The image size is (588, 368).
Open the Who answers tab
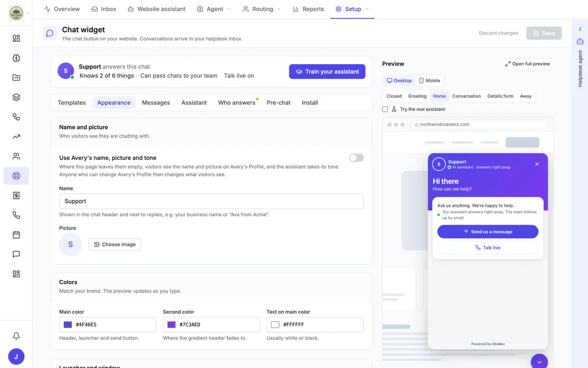pos(237,103)
